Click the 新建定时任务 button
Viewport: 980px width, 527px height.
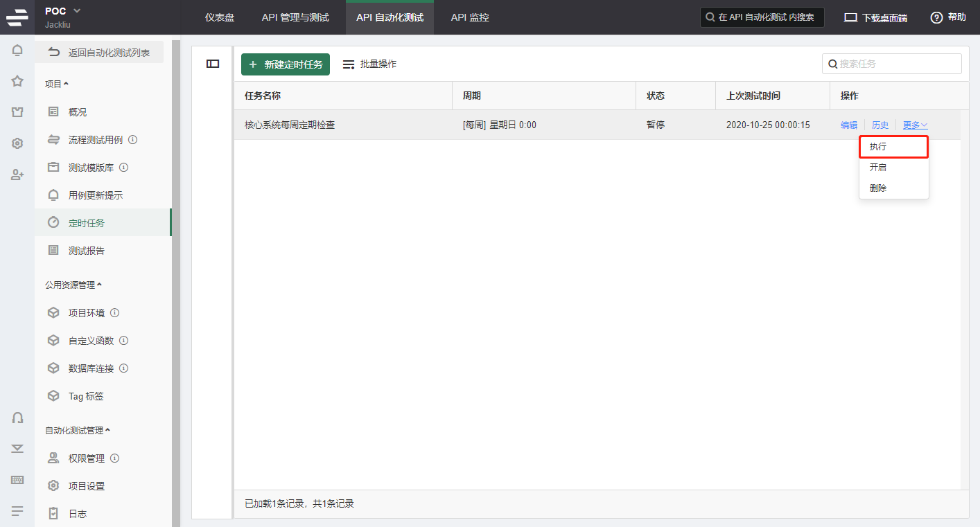pyautogui.click(x=286, y=64)
